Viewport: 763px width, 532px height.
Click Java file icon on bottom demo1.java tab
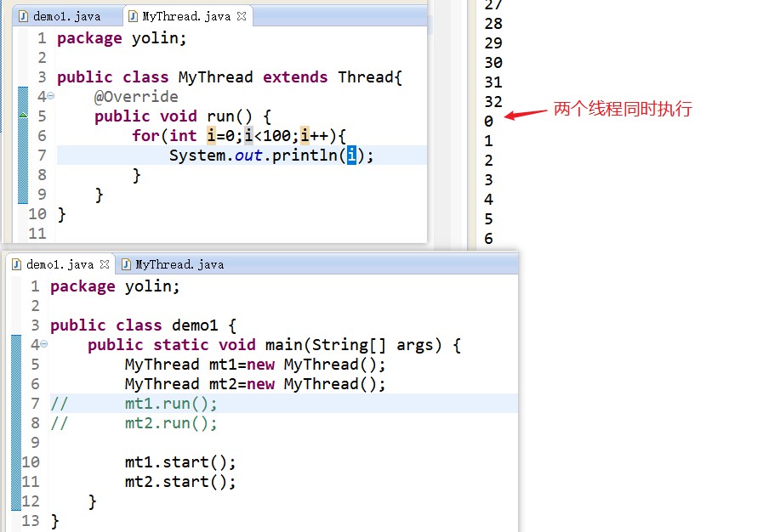pos(16,264)
